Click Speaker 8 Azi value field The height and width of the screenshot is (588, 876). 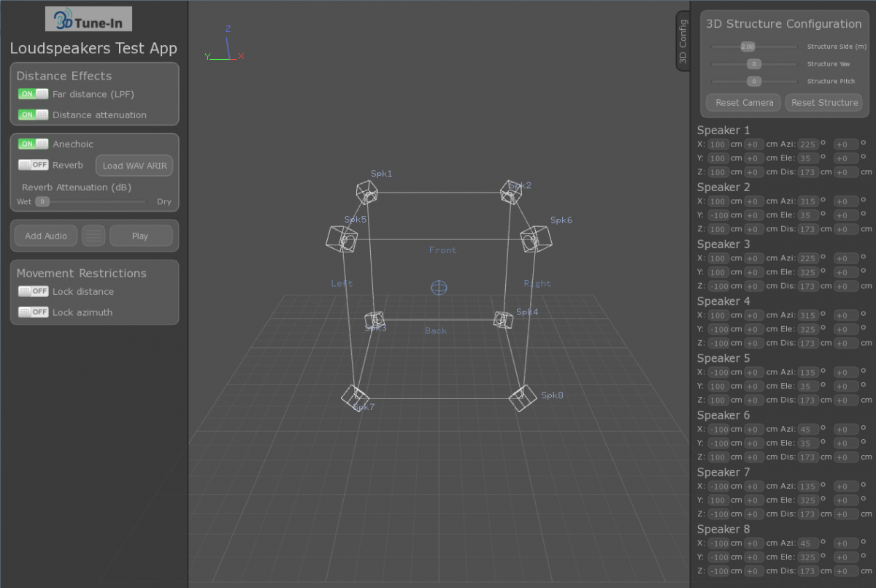(x=808, y=543)
